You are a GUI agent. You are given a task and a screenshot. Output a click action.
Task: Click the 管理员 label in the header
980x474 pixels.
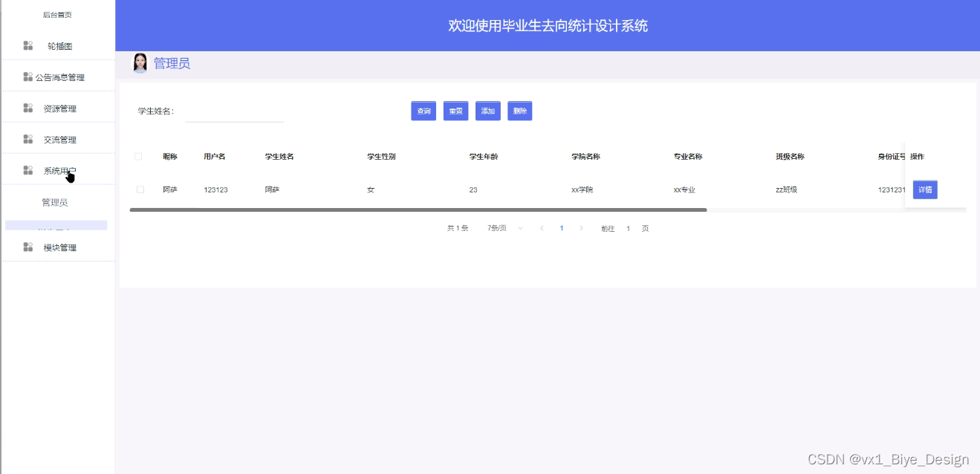172,64
